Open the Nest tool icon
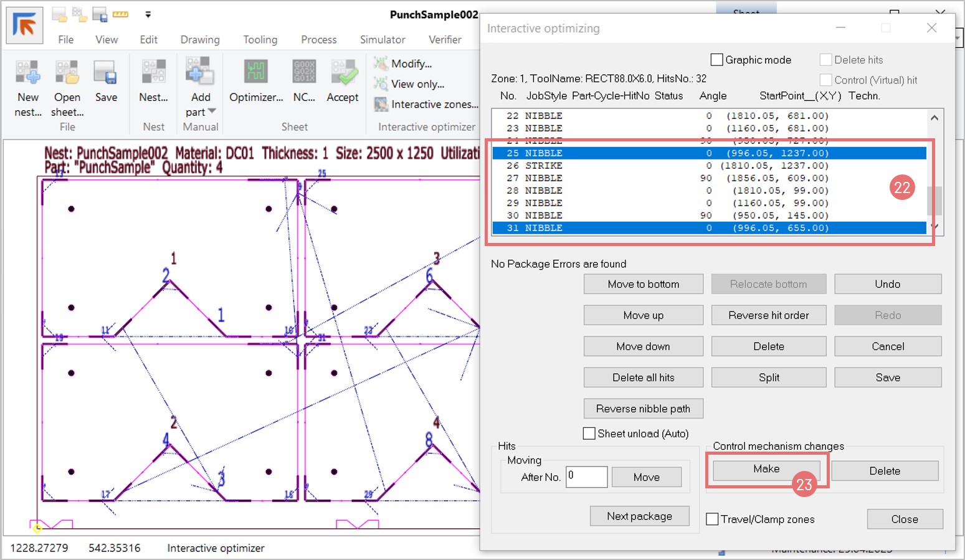This screenshot has height=560, width=965. (153, 74)
